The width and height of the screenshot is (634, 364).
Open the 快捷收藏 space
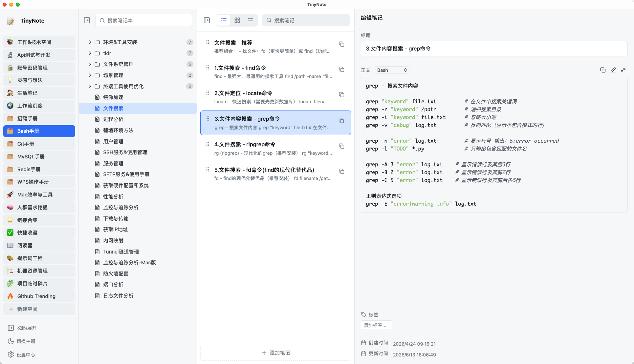click(x=39, y=233)
